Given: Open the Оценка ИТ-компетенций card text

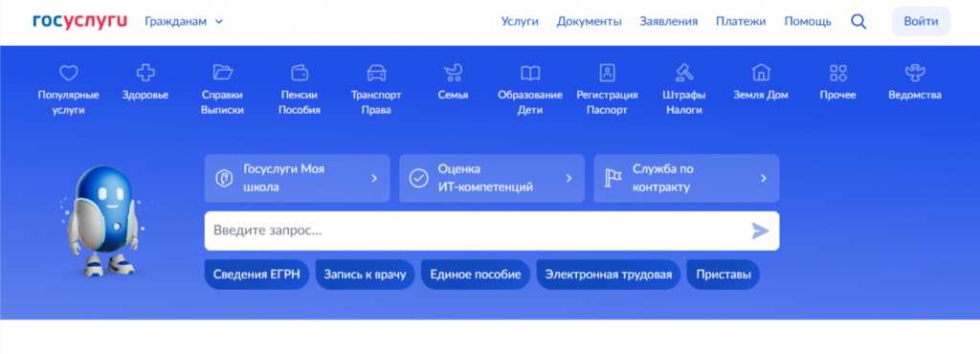Looking at the screenshot, I should coord(485,178).
